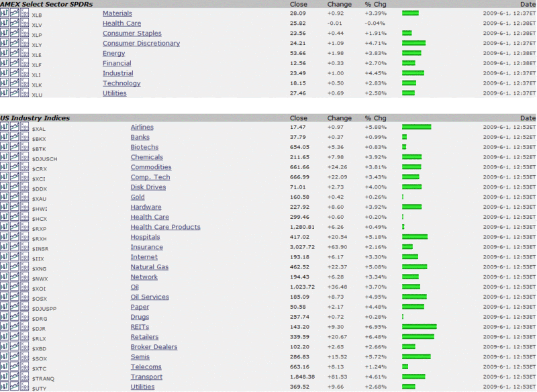This screenshot has width=537, height=392.
Task: Click the line chart icon for XLE
Action: pyautogui.click(x=14, y=53)
